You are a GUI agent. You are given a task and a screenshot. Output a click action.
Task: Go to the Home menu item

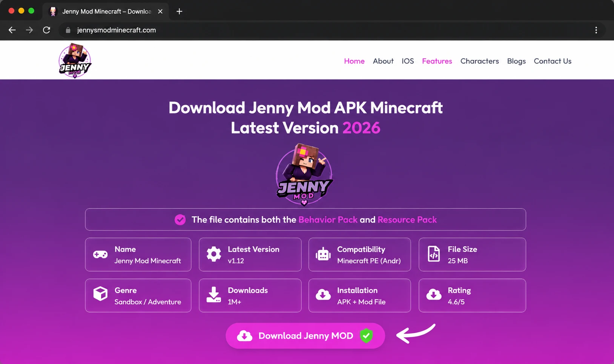(x=354, y=61)
